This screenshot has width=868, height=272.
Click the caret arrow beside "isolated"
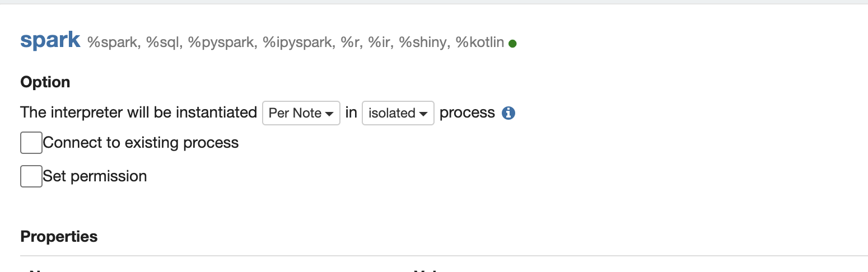(423, 114)
